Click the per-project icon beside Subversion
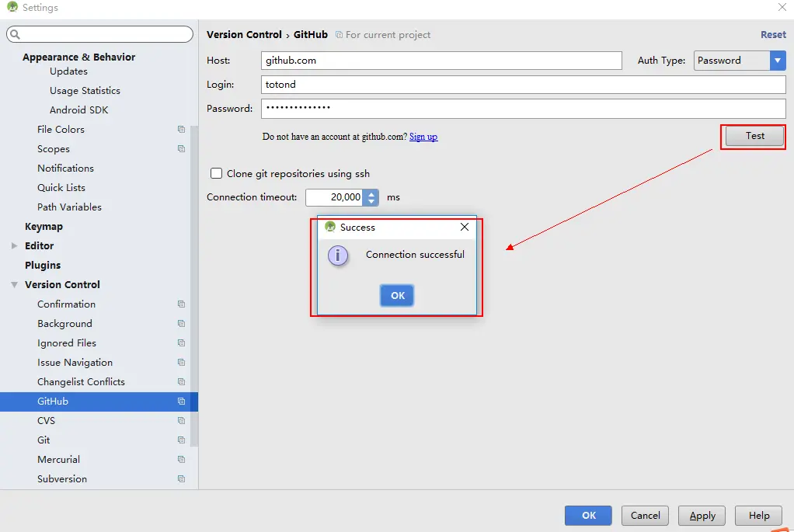Viewport: 794px width, 532px height. (x=181, y=479)
